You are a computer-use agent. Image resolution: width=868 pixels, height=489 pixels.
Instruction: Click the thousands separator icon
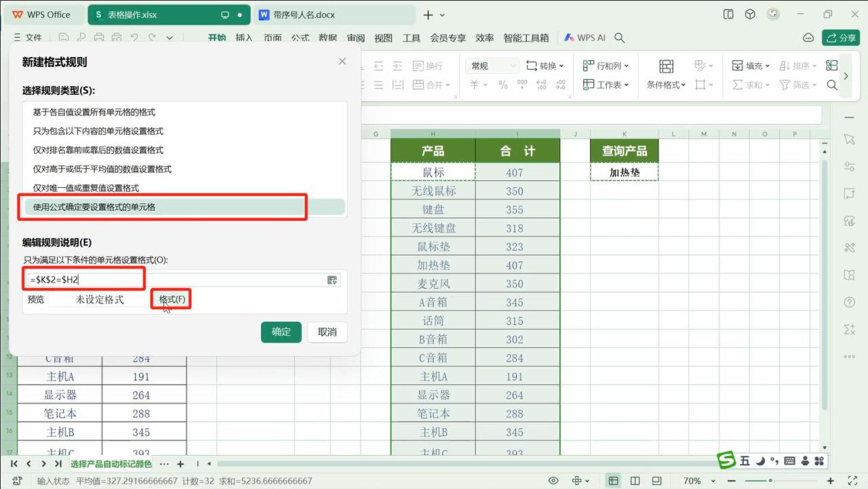[x=522, y=85]
